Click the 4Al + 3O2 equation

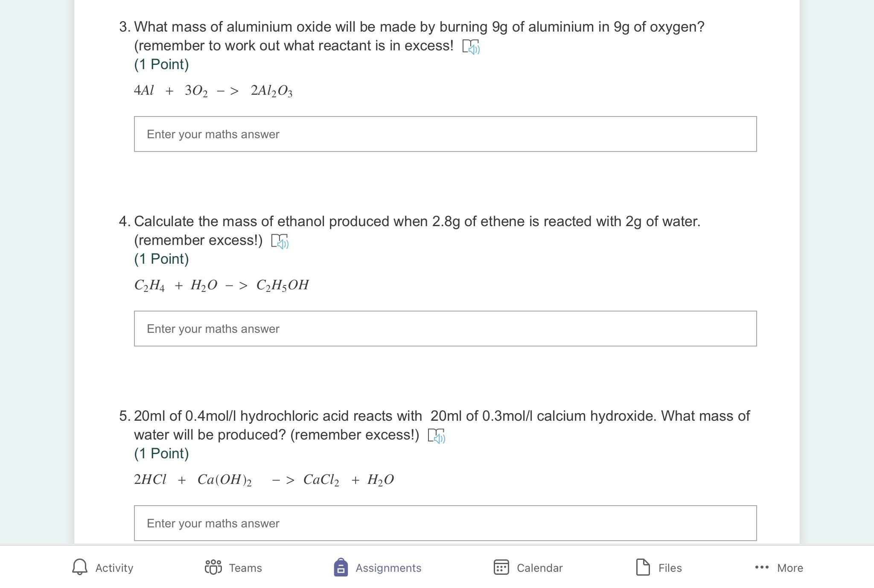213,91
